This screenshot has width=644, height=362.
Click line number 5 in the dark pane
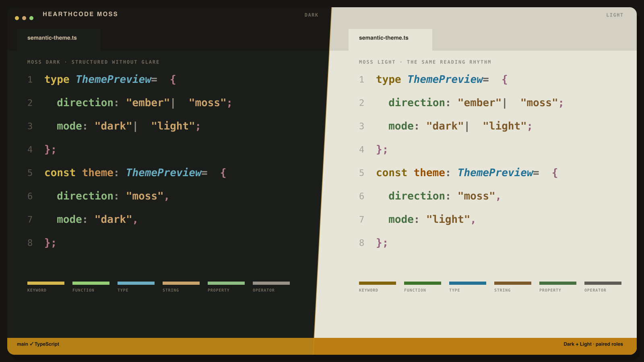[30, 173]
